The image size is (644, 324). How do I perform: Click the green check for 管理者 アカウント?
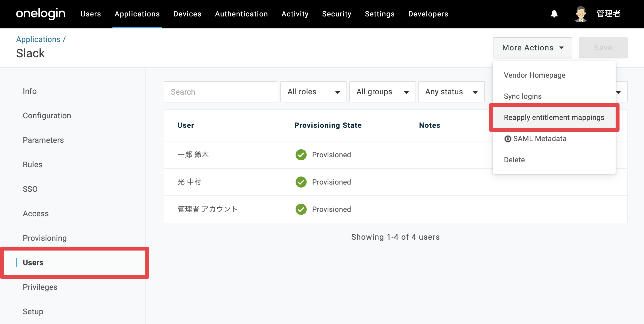(x=301, y=209)
